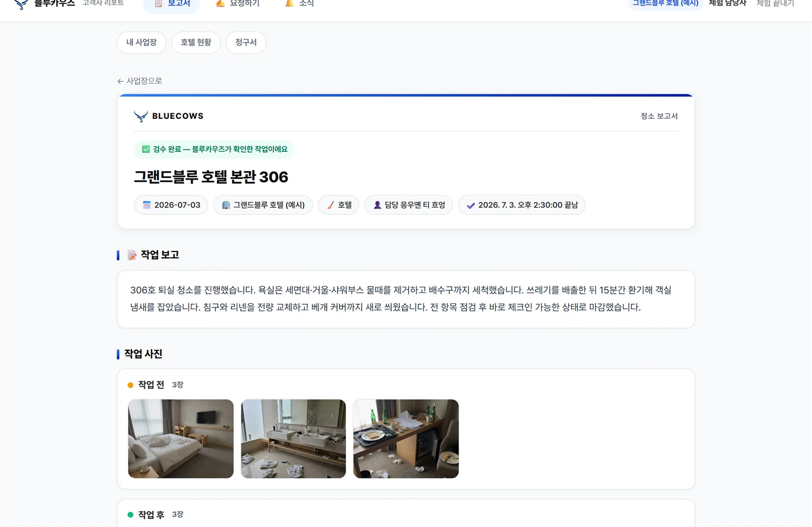Click the person icon on 담당 chip
Image resolution: width=812 pixels, height=527 pixels.
377,205
